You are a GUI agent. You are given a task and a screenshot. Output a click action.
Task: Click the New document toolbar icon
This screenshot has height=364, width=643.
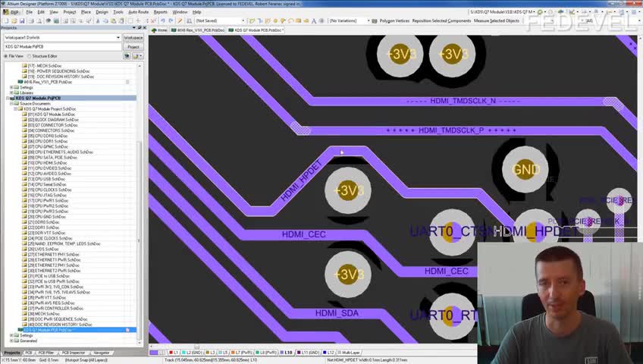pos(6,20)
